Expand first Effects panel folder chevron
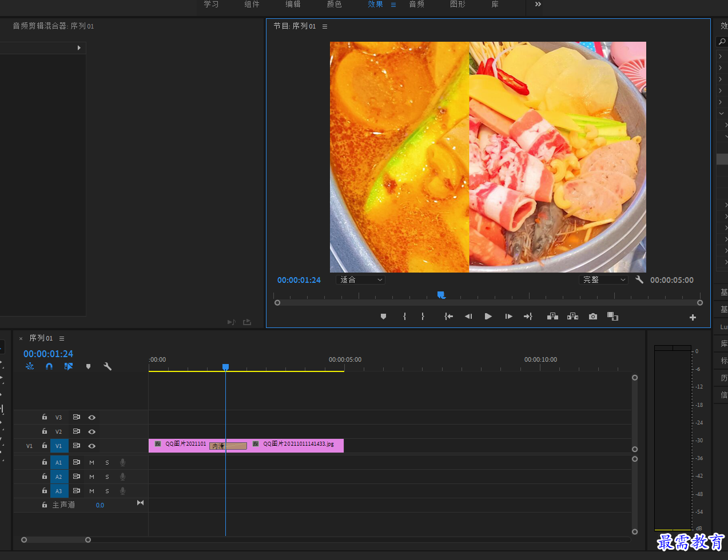728x560 pixels. click(721, 56)
